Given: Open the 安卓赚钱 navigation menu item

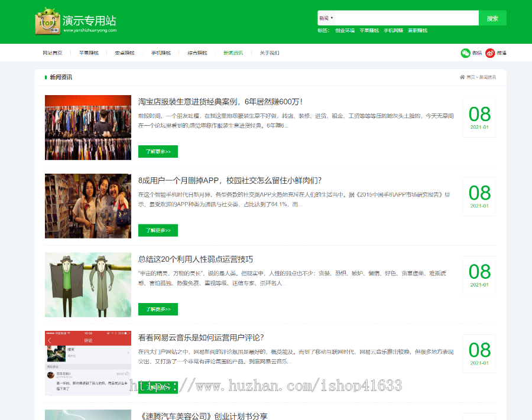Looking at the screenshot, I should click(x=125, y=53).
